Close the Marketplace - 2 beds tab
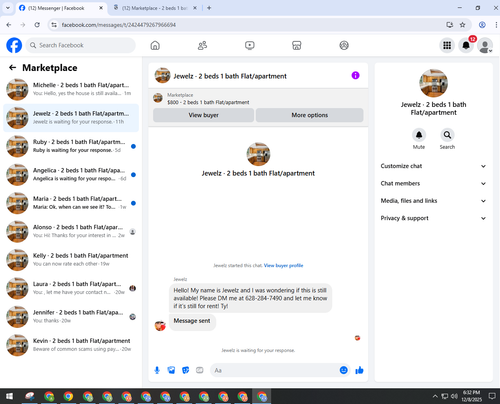 195,8
